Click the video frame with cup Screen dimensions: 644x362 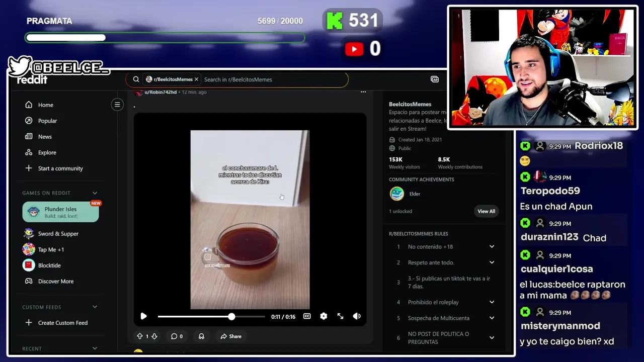click(250, 220)
